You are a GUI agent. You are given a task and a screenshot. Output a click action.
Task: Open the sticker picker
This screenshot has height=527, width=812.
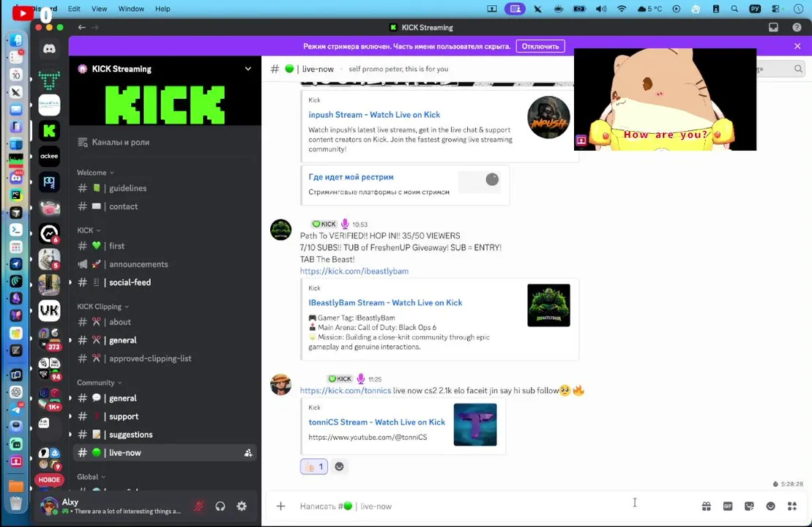(749, 506)
